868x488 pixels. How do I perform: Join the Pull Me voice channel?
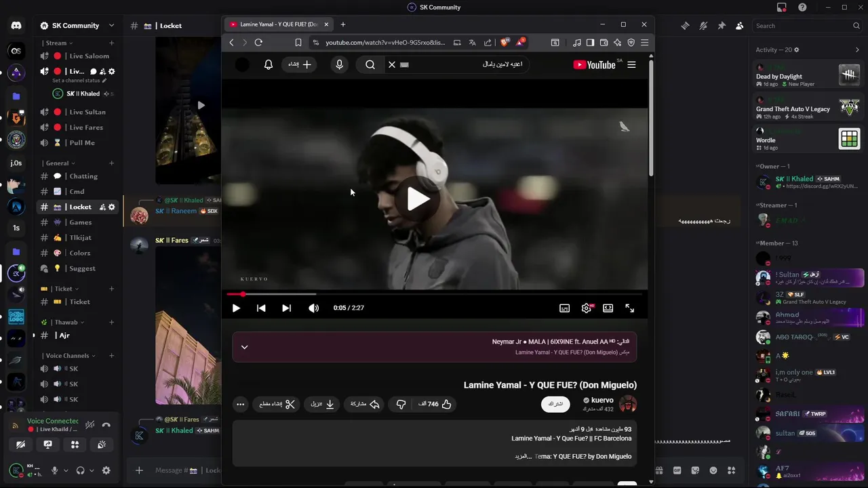[77, 143]
